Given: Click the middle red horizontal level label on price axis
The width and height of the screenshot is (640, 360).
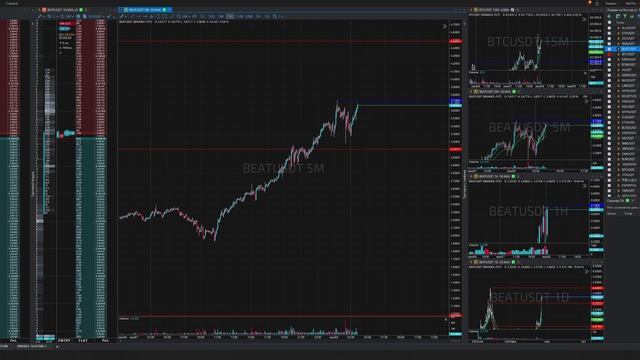Looking at the screenshot, I should coord(456,149).
